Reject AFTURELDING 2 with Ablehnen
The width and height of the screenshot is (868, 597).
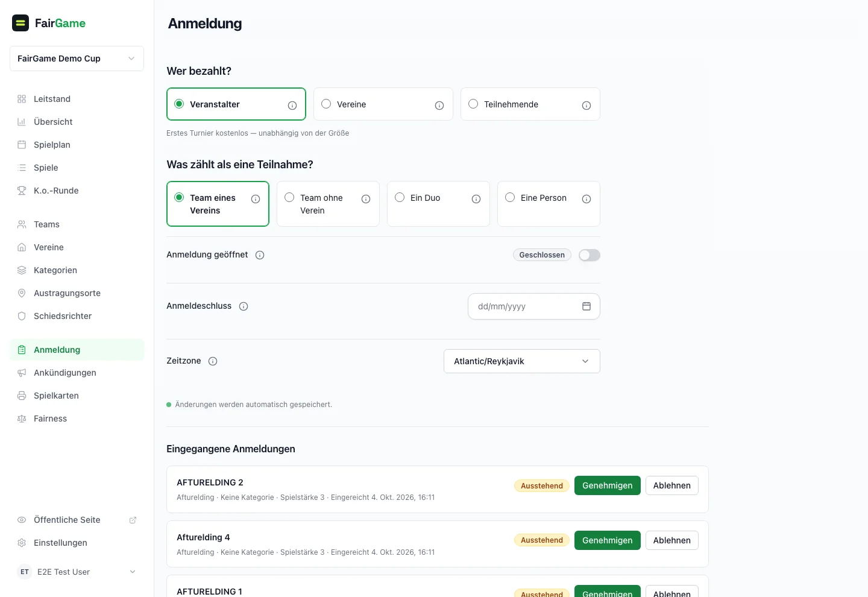[x=672, y=485]
